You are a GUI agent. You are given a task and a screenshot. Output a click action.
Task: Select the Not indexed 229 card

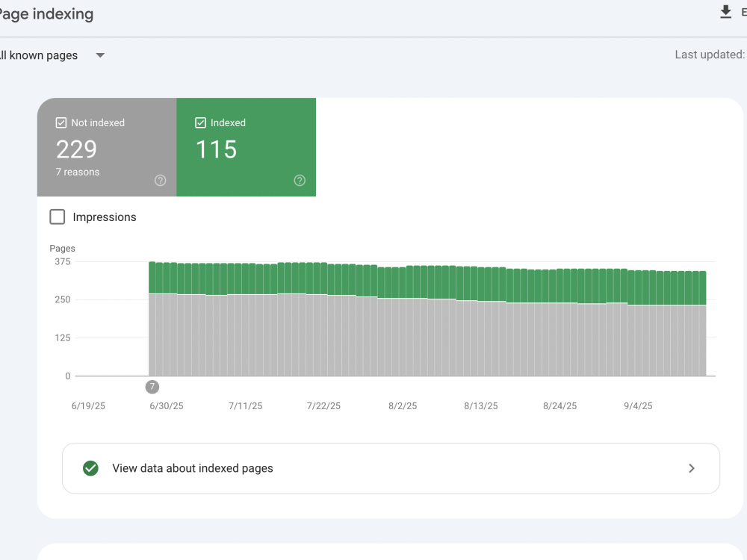tap(107, 147)
